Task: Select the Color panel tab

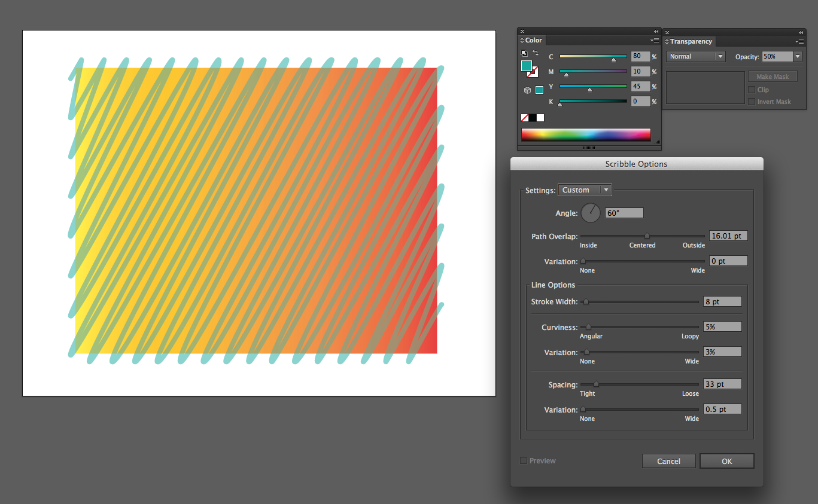Action: [x=531, y=40]
